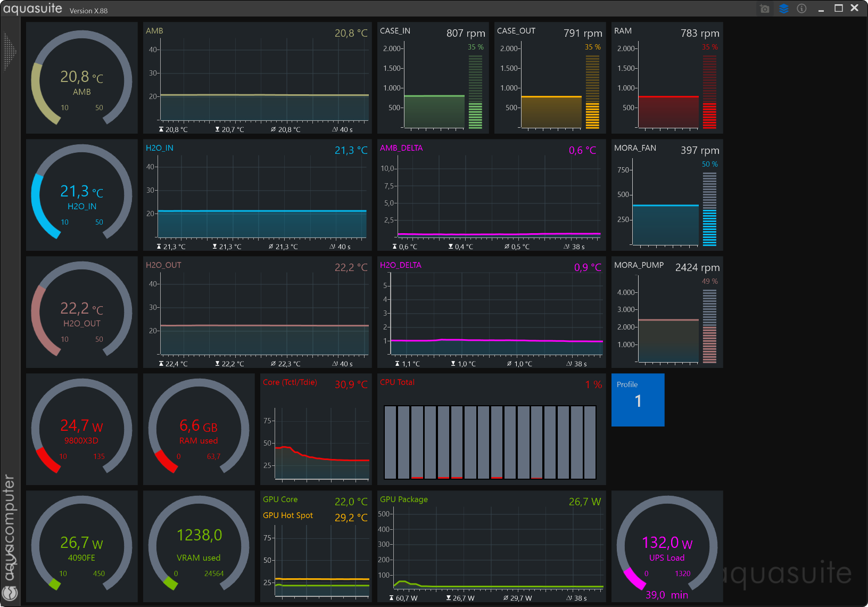Click the orange CASE_OUT power level bar
This screenshot has height=607, width=868.
point(592,92)
